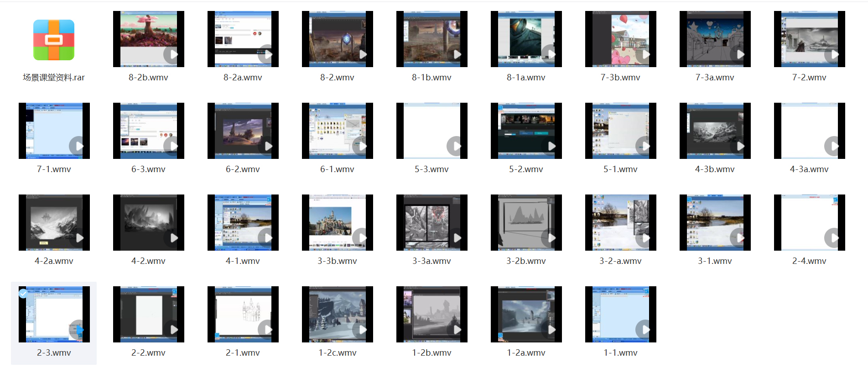Uncheck the selection checkmark on 2-3.wmv
This screenshot has height=368, width=868.
pyautogui.click(x=23, y=293)
